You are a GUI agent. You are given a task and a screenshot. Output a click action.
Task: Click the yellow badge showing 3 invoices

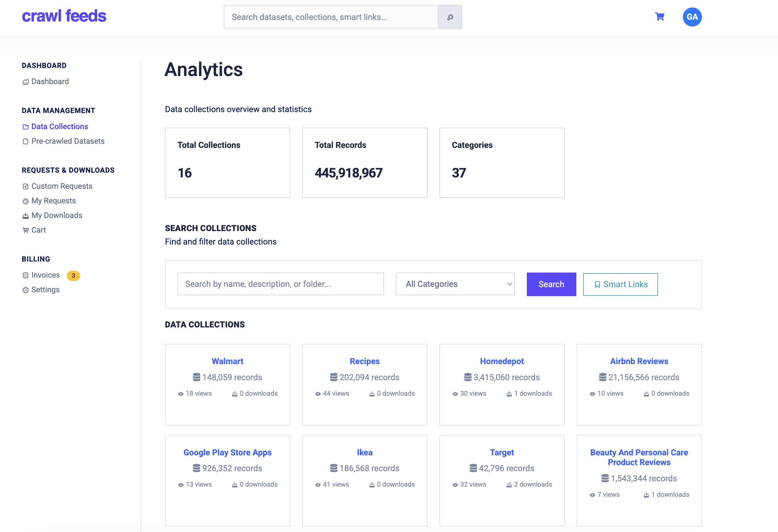[x=73, y=276]
